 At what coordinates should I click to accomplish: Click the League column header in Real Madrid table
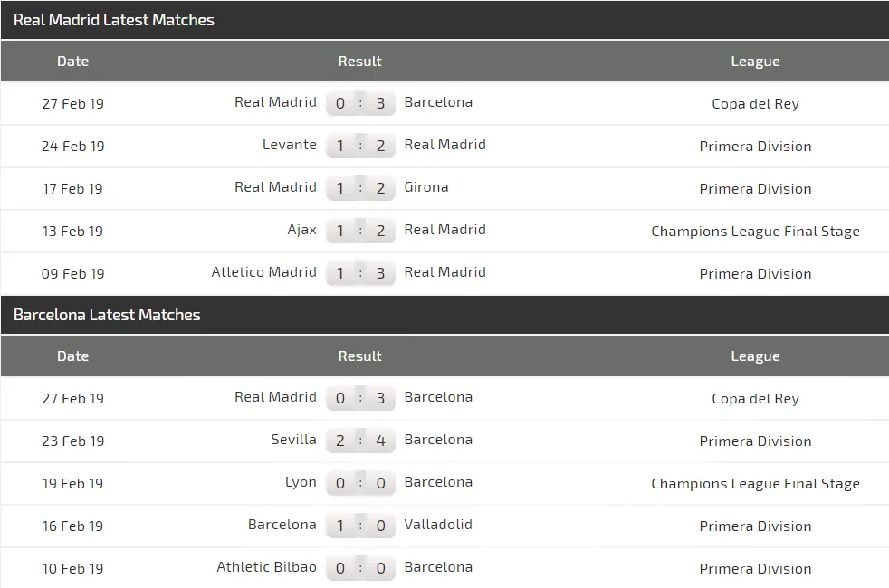(x=755, y=62)
